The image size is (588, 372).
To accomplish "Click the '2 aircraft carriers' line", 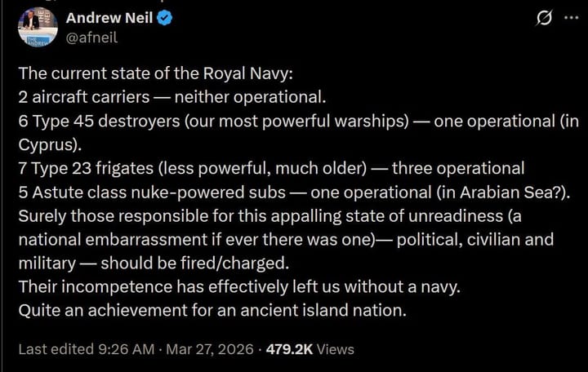I will click(172, 97).
